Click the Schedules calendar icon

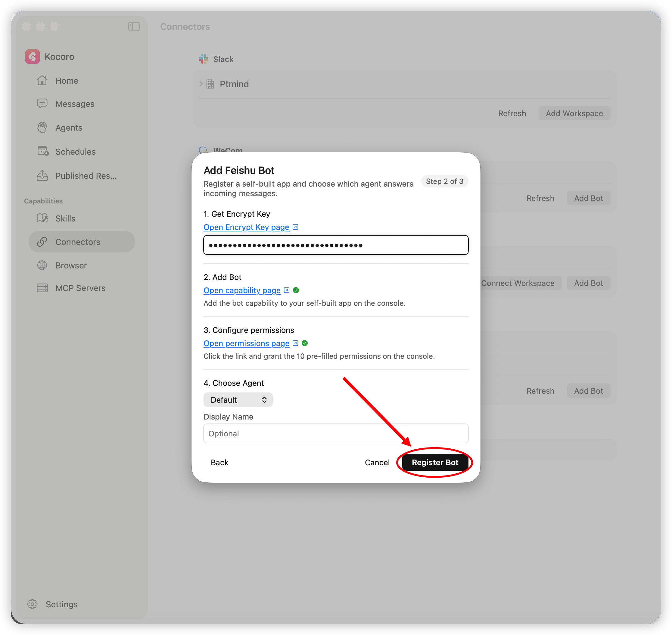pos(43,151)
